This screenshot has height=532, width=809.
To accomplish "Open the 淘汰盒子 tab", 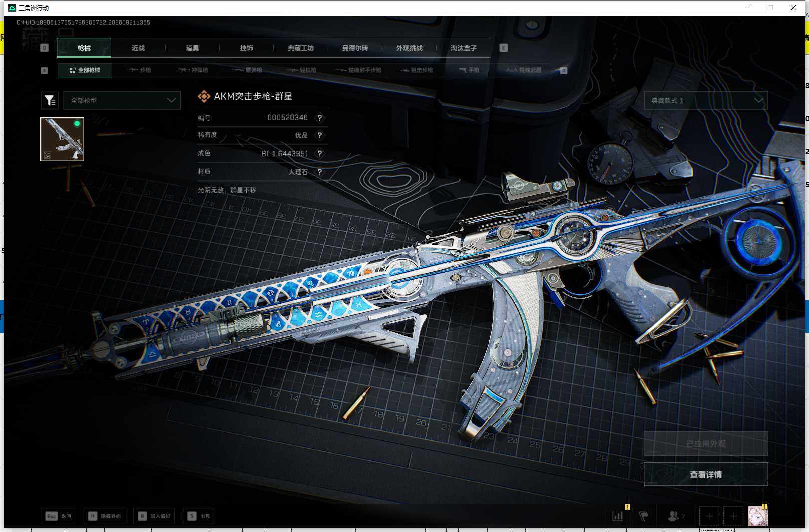I will pos(463,48).
